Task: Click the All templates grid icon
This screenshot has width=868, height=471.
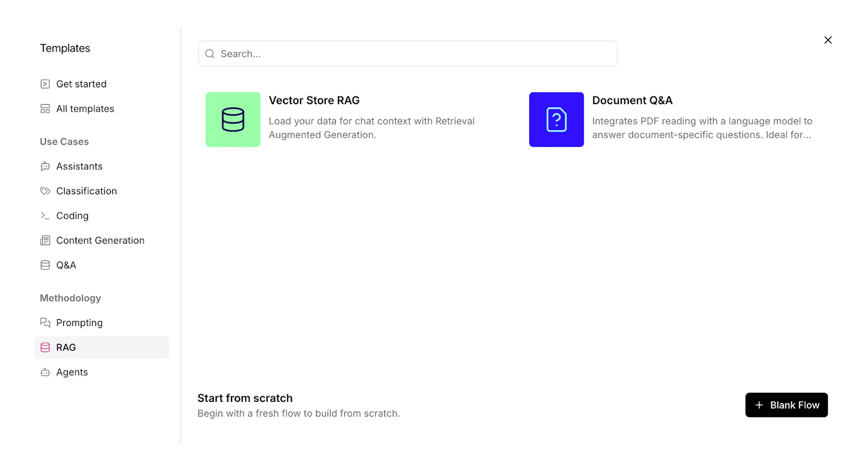Action: pyautogui.click(x=45, y=109)
